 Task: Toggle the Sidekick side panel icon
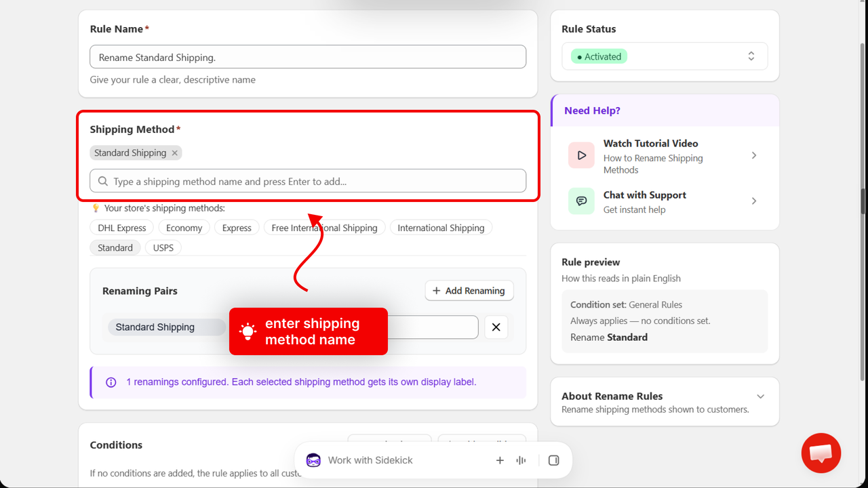(553, 460)
